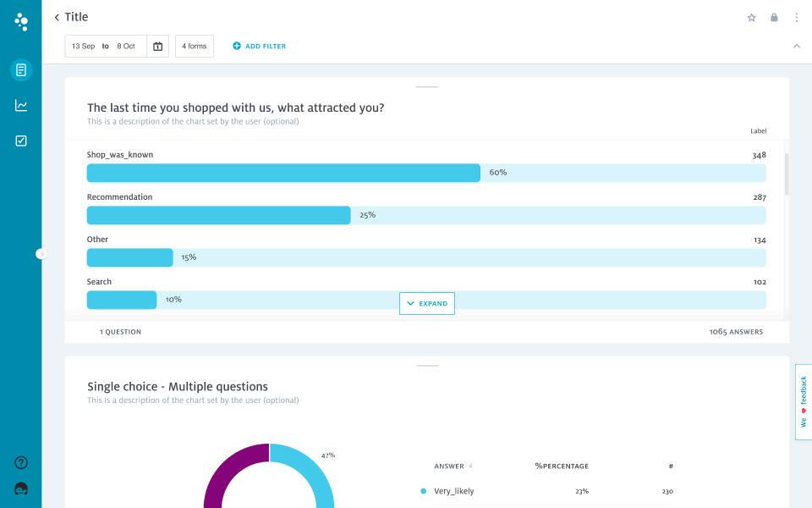Click the 1 Question label
Image resolution: width=812 pixels, height=508 pixels.
(120, 332)
